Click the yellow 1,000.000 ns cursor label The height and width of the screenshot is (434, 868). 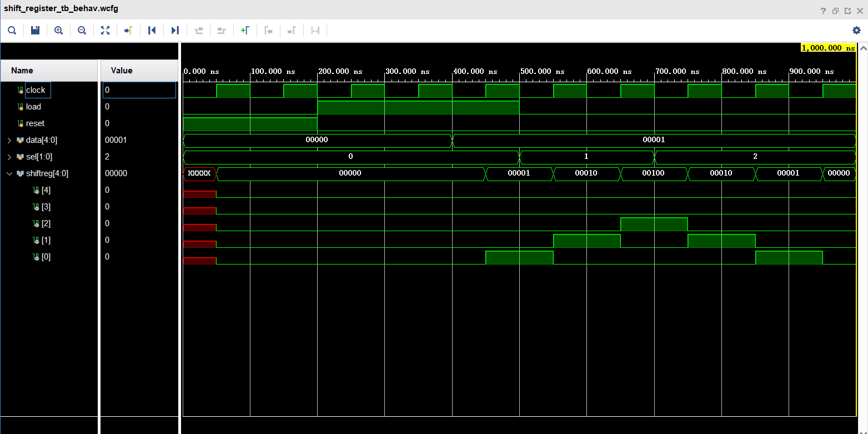[828, 48]
